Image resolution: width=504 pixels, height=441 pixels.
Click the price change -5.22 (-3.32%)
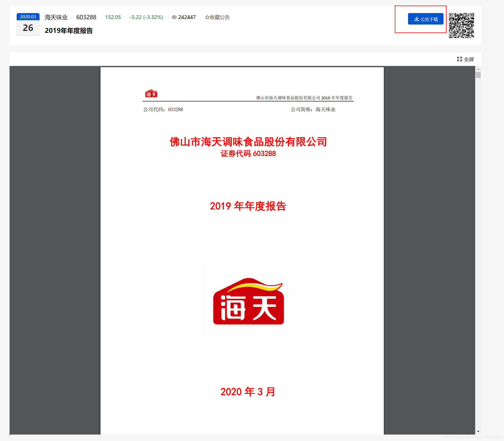[146, 17]
